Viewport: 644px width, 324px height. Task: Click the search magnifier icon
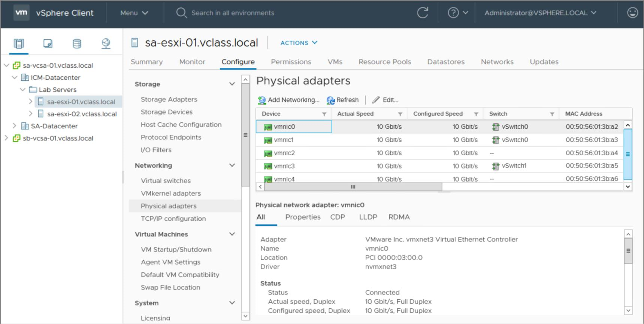point(181,13)
